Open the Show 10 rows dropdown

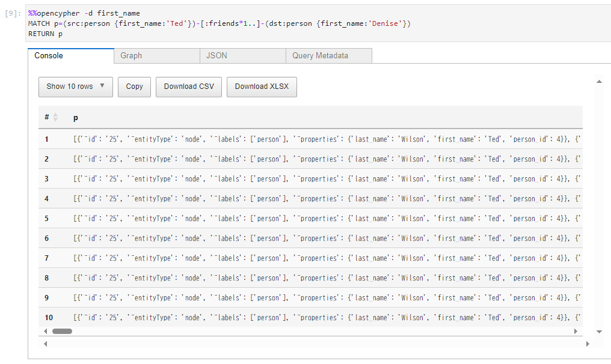[75, 86]
